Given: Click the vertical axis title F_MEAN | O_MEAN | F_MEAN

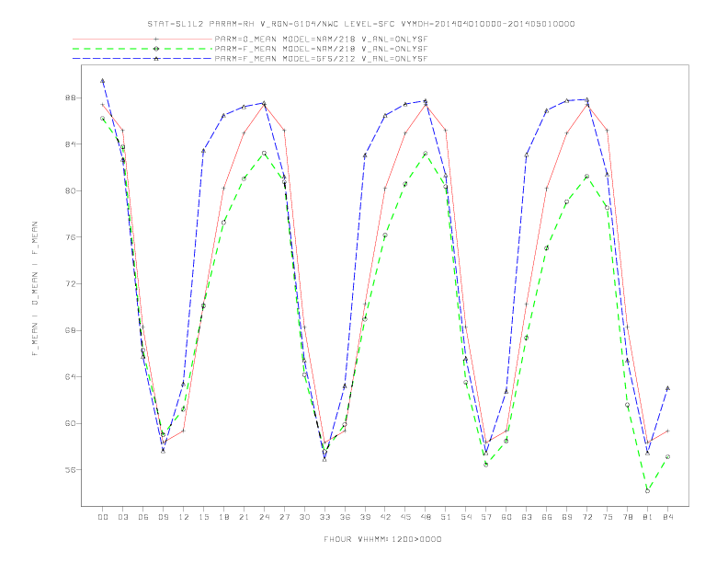Looking at the screenshot, I should point(35,289).
